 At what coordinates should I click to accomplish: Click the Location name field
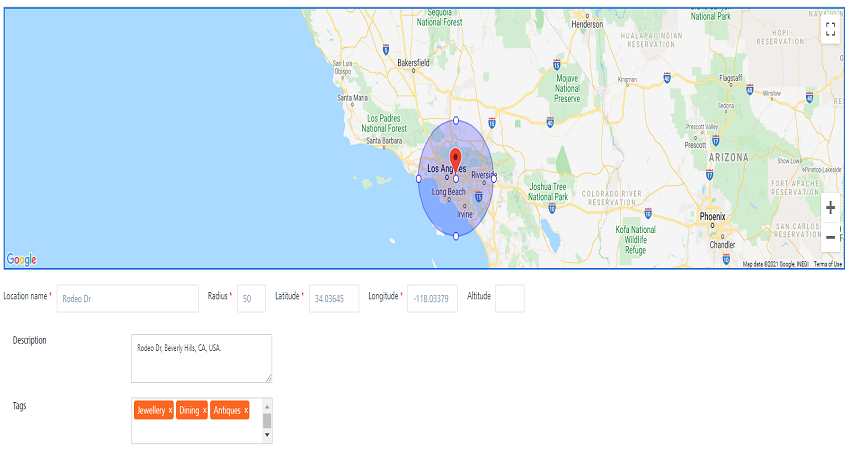(128, 298)
